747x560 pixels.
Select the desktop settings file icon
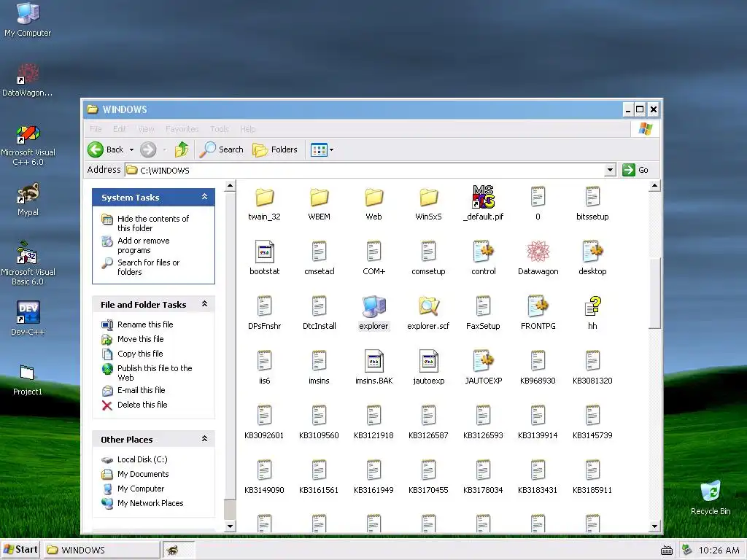(592, 252)
